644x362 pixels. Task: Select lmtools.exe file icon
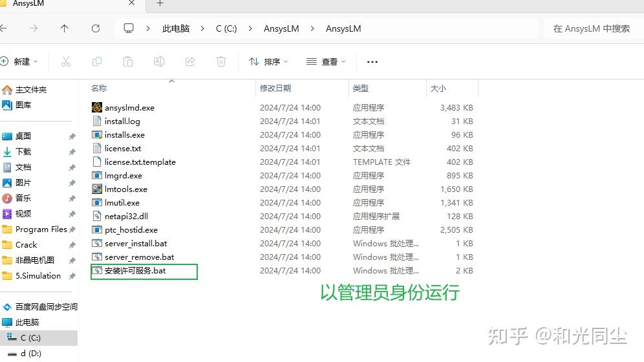pyautogui.click(x=97, y=189)
